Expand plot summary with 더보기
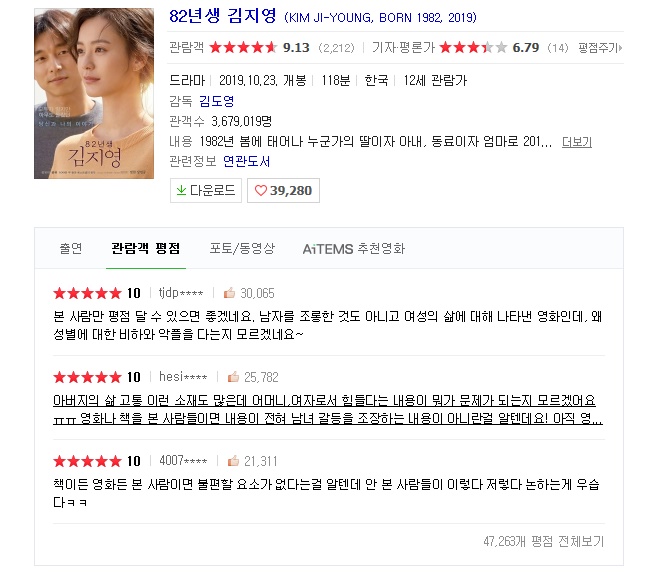Viewport: 659px width, 573px height. (x=577, y=142)
